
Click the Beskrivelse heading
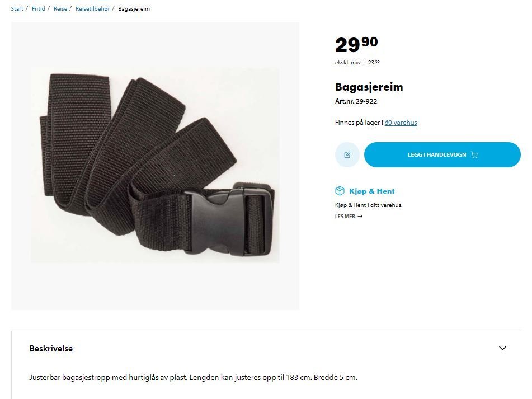(x=51, y=349)
